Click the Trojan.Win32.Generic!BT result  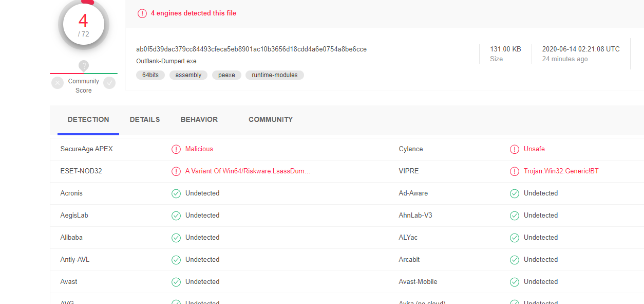[x=561, y=171]
